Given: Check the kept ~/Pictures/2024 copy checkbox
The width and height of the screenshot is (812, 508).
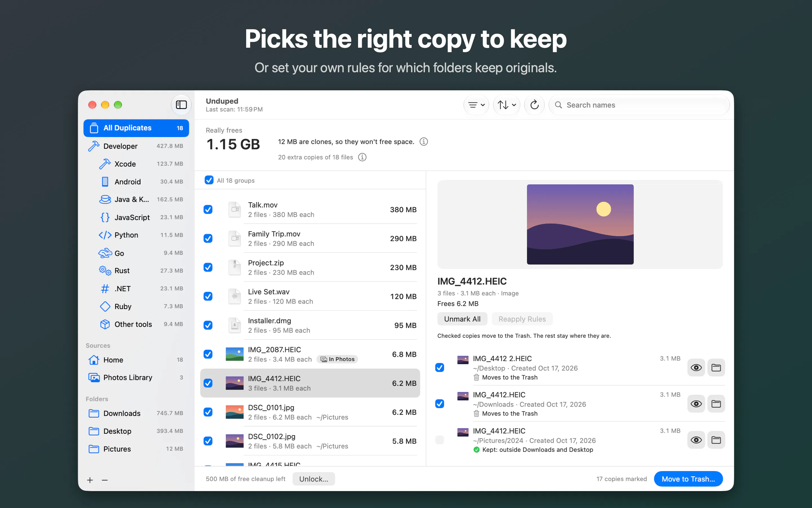Looking at the screenshot, I should coord(440,440).
